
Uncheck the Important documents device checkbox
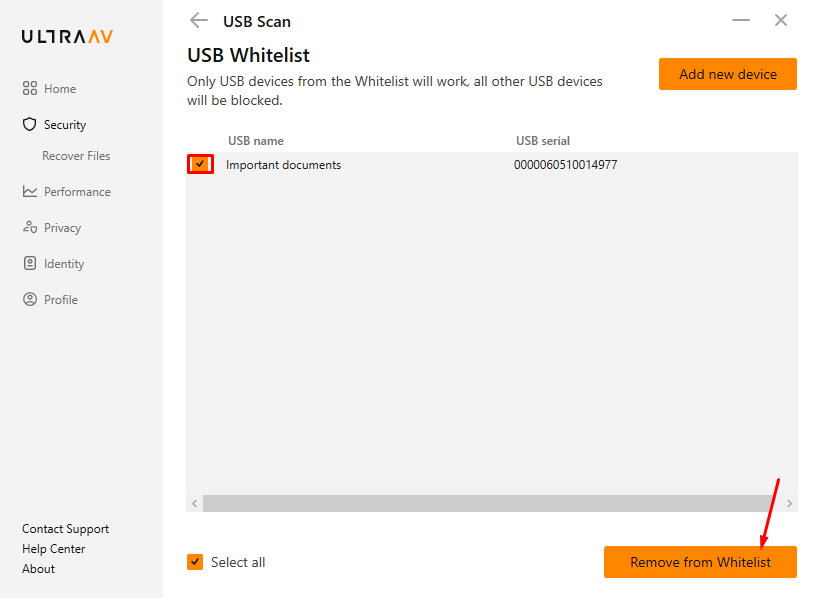coord(200,164)
